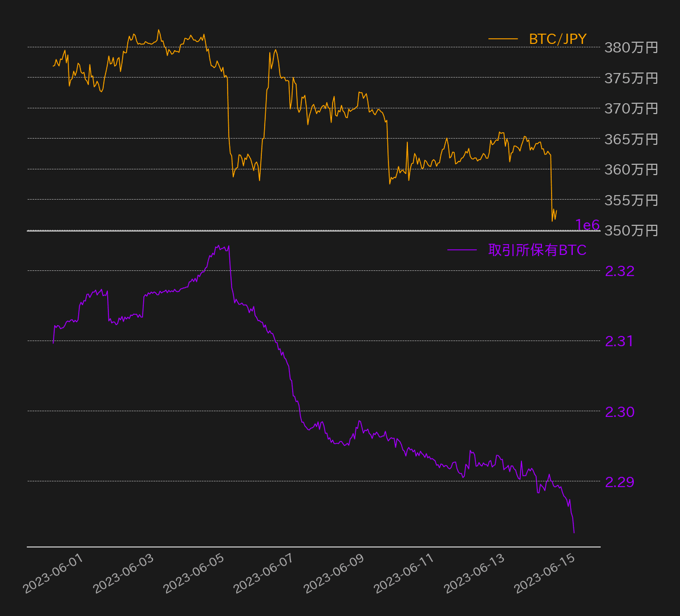Pick the 365万円 axis tick label
680x616 pixels.
tap(631, 139)
